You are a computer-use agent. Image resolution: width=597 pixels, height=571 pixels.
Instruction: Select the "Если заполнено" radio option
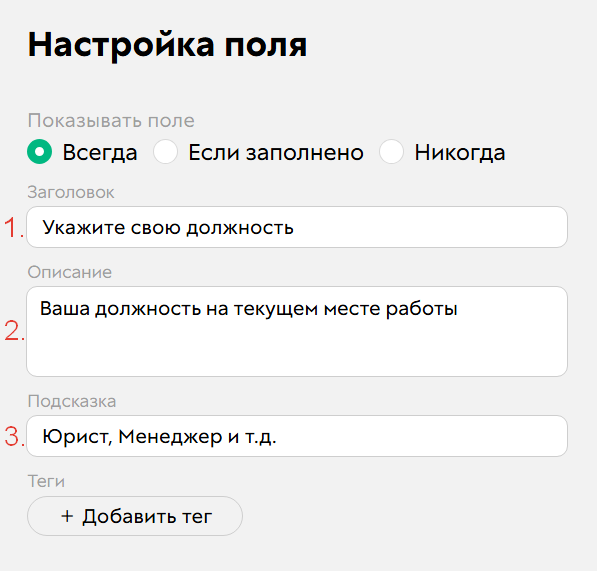[x=165, y=152]
